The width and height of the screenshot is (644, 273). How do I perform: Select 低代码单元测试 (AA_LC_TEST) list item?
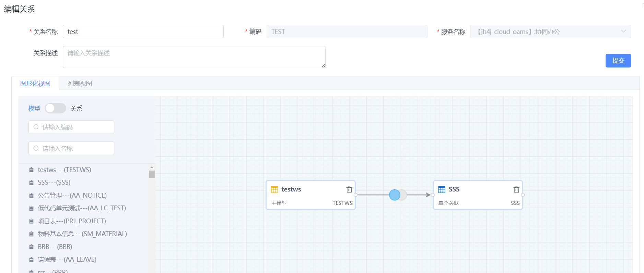[x=82, y=208]
